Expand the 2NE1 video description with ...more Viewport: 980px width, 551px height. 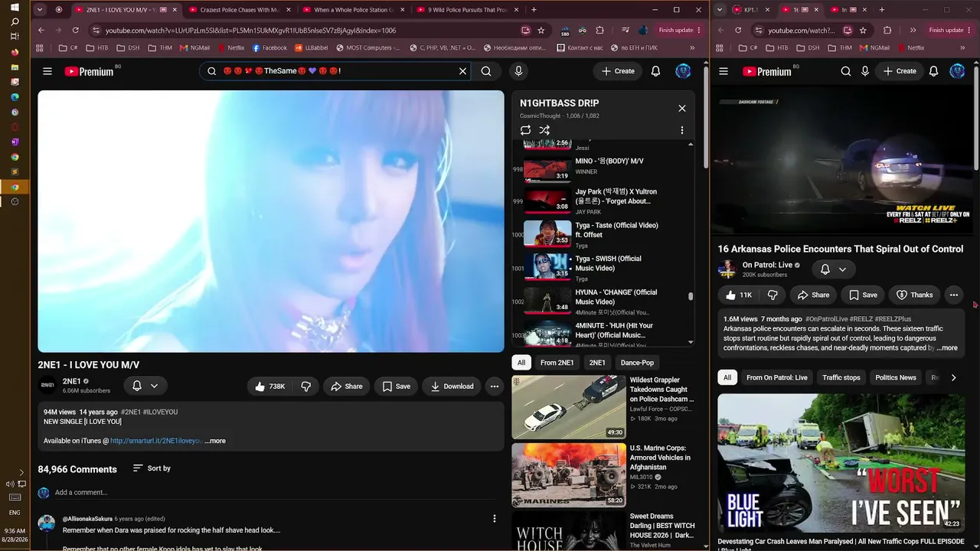[x=215, y=441]
